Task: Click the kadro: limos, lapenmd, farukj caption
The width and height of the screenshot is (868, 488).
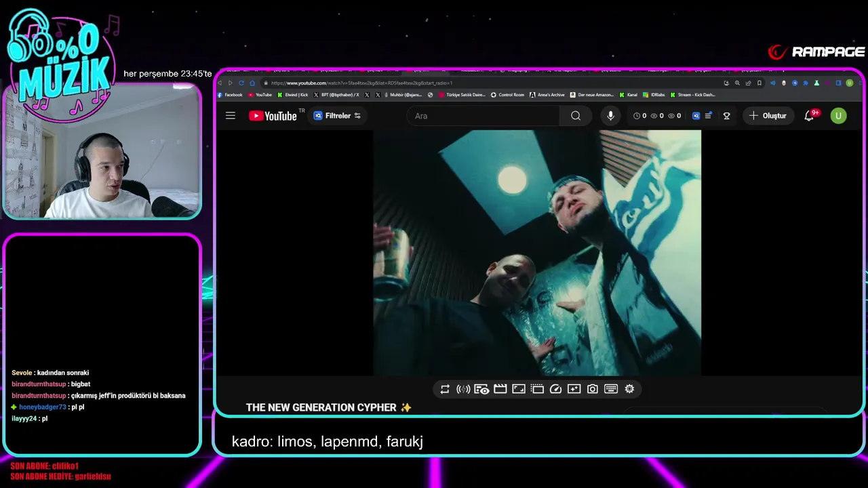Action: 328,442
